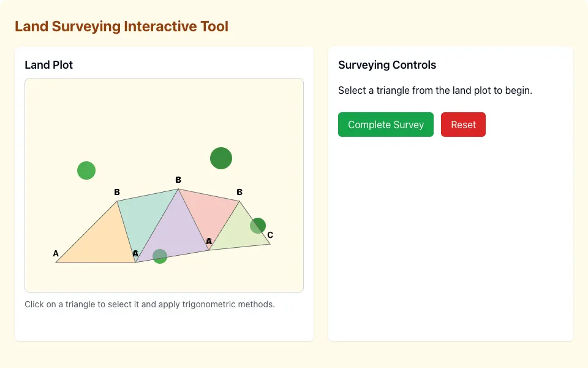Click the light green tree circle at upper left

point(86,171)
